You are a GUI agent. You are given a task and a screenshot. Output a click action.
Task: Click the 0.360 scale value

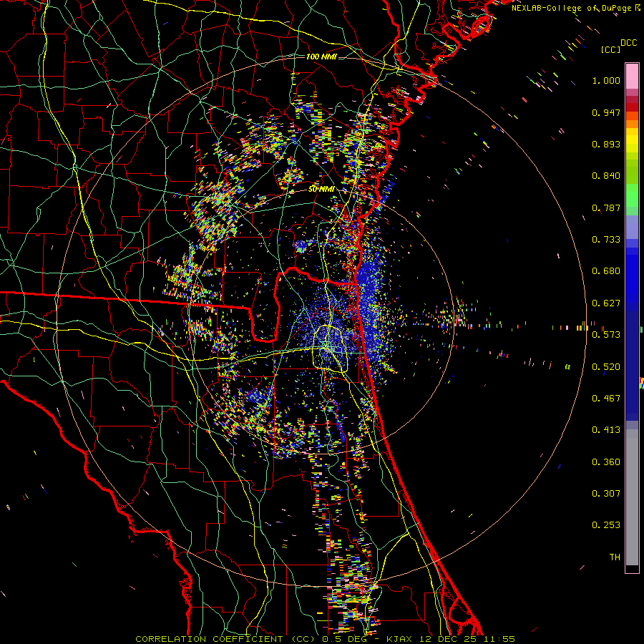(606, 462)
